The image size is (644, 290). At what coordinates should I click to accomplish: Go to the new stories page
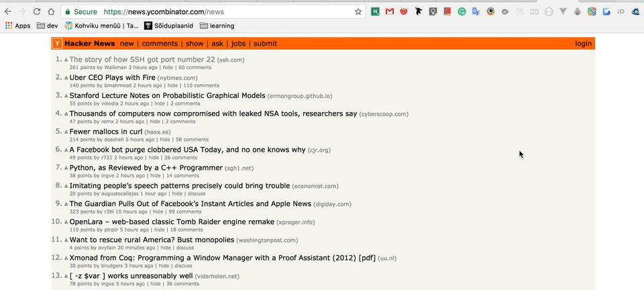point(127,44)
